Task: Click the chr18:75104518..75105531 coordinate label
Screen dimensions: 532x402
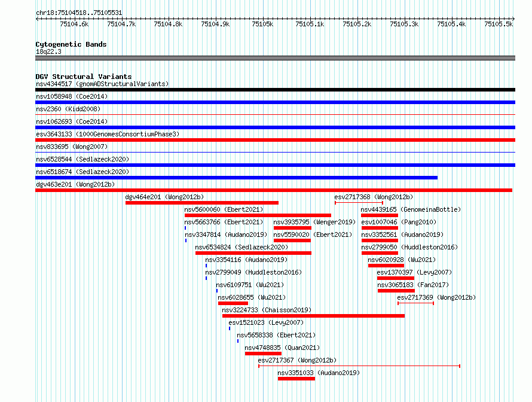Action: point(79,13)
